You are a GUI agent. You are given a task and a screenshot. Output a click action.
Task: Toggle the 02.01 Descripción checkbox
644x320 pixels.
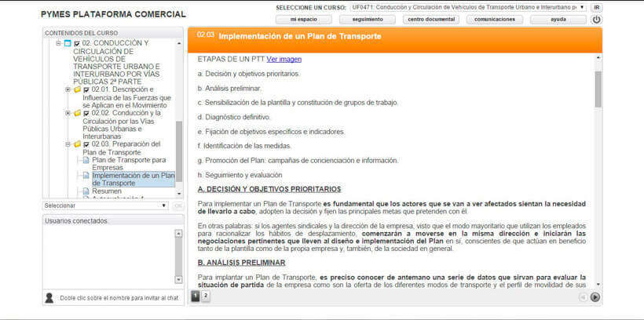tap(86, 90)
